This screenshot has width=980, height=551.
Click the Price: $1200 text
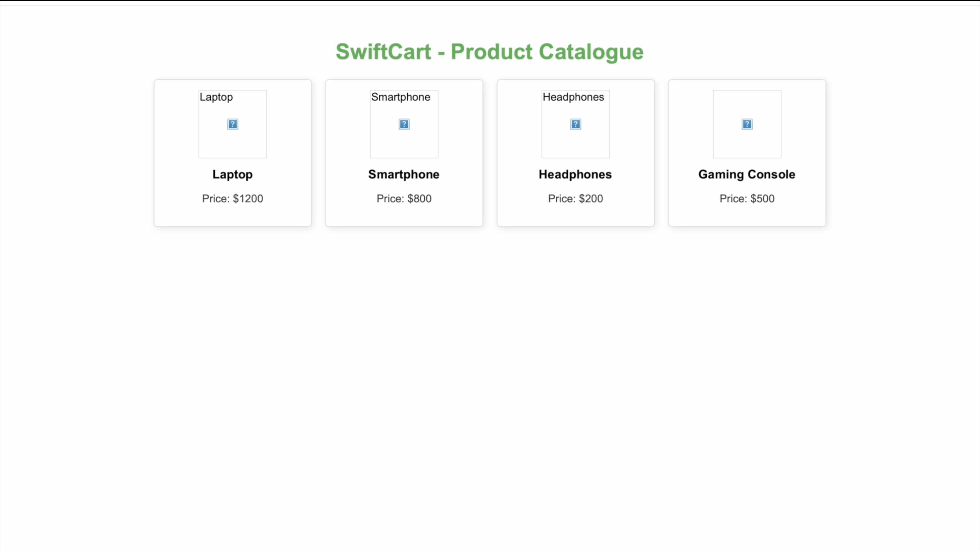pyautogui.click(x=232, y=199)
